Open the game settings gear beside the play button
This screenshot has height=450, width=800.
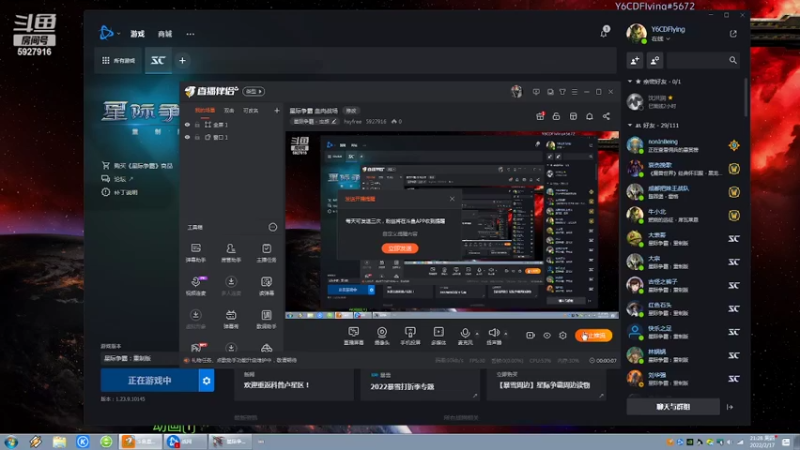point(206,381)
